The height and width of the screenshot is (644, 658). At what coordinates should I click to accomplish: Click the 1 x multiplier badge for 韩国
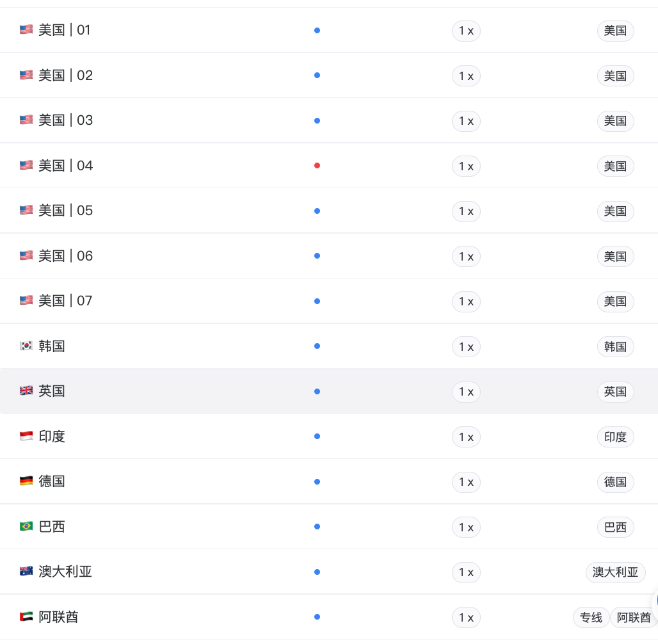coord(466,347)
